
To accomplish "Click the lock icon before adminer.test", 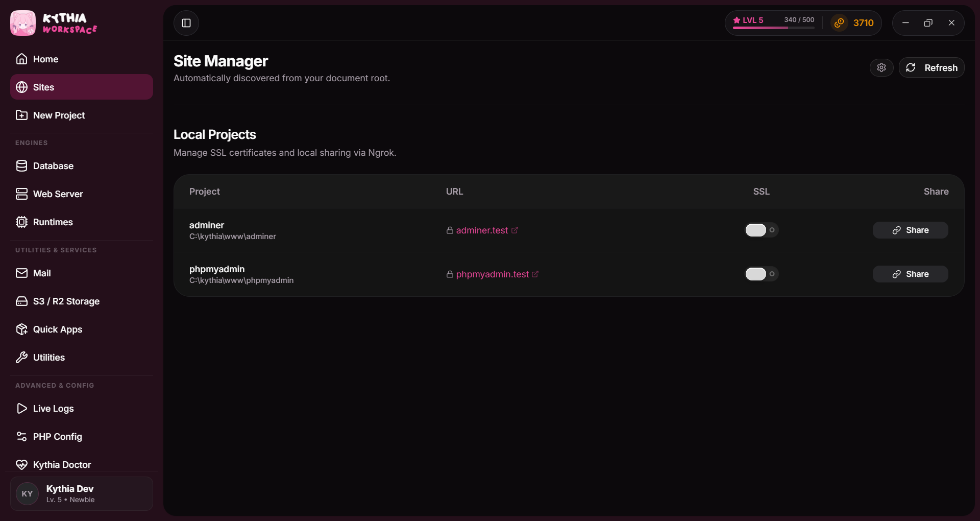I will coord(450,230).
